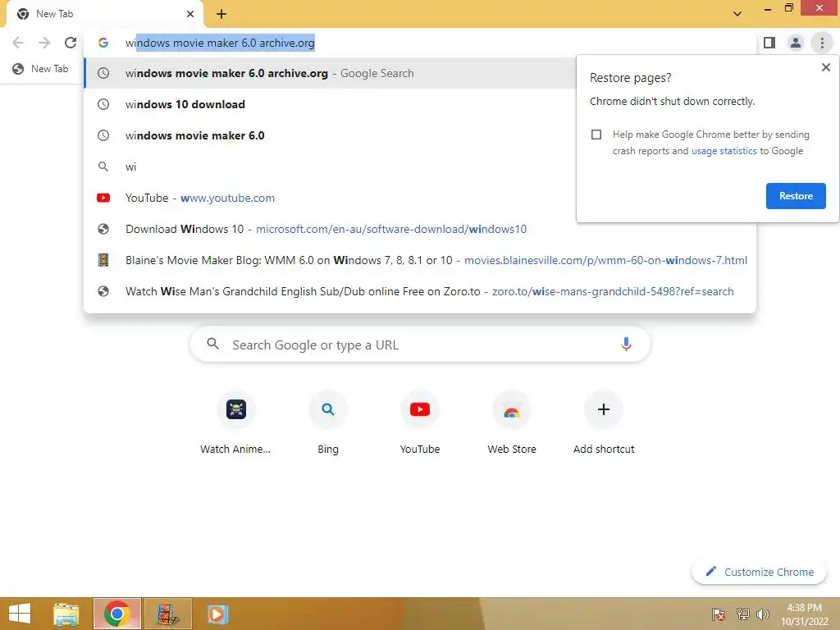Click the Add shortcut plus tile
840x630 pixels.
(x=604, y=423)
